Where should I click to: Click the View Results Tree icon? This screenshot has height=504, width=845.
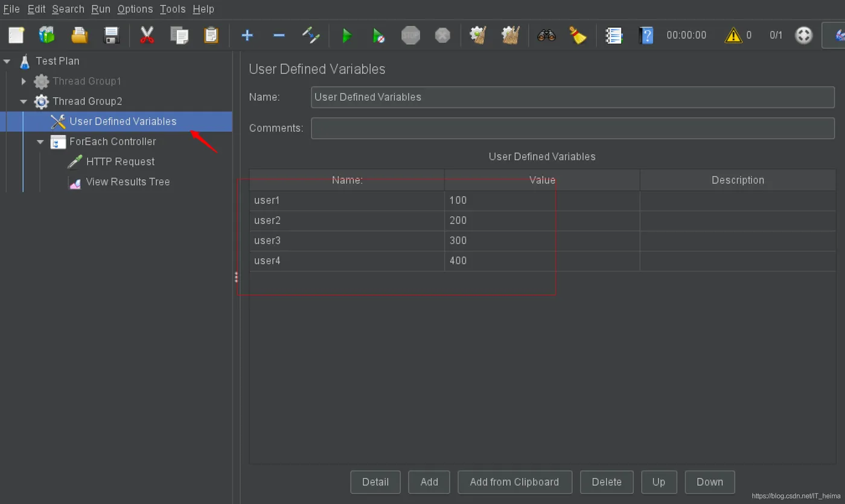75,182
